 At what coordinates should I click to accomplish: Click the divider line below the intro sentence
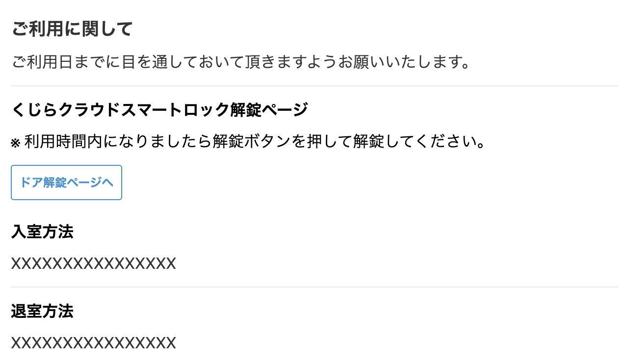(315, 86)
